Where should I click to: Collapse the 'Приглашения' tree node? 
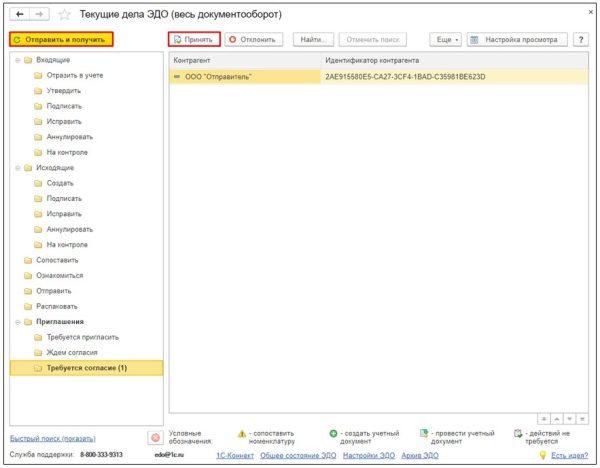(18, 322)
